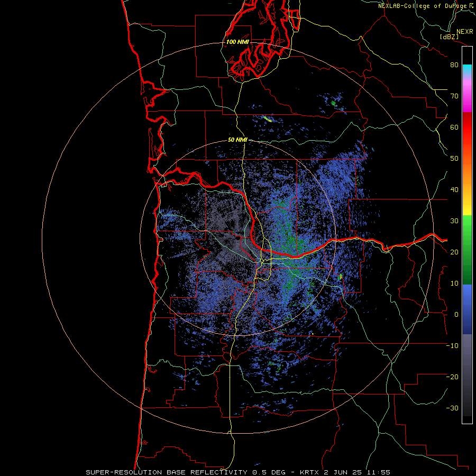
Task: Click the 20 value on color scale
Action: (454, 252)
